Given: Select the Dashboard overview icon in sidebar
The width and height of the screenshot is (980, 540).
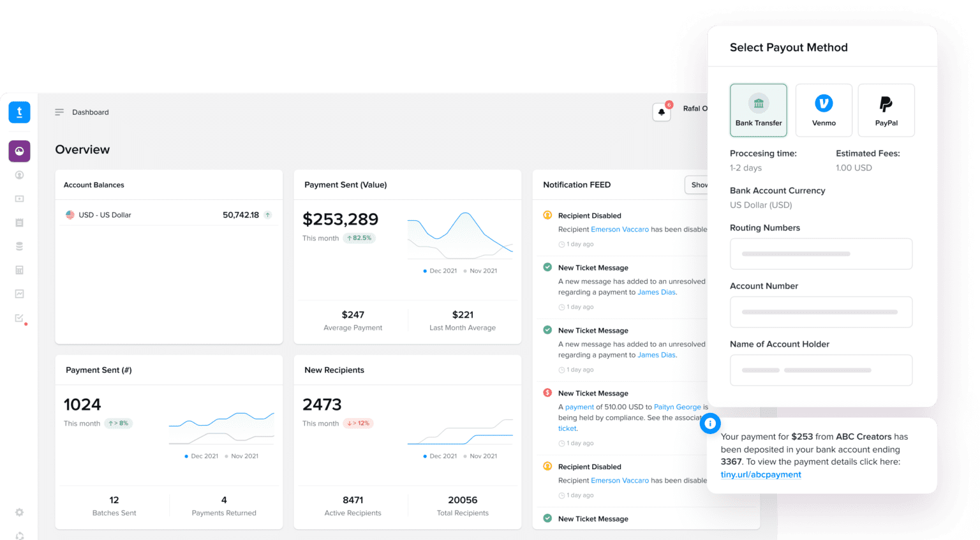Looking at the screenshot, I should 19,151.
